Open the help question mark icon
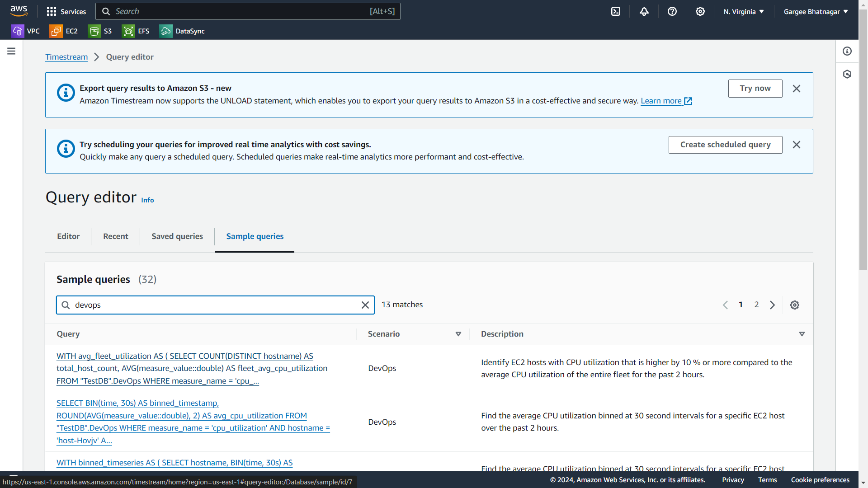Image resolution: width=868 pixels, height=488 pixels. [x=672, y=11]
